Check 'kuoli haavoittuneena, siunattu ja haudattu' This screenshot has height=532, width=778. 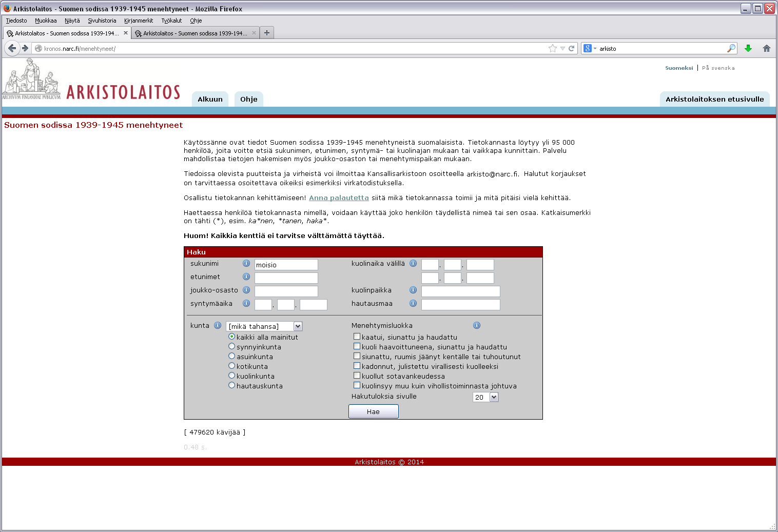(x=357, y=346)
